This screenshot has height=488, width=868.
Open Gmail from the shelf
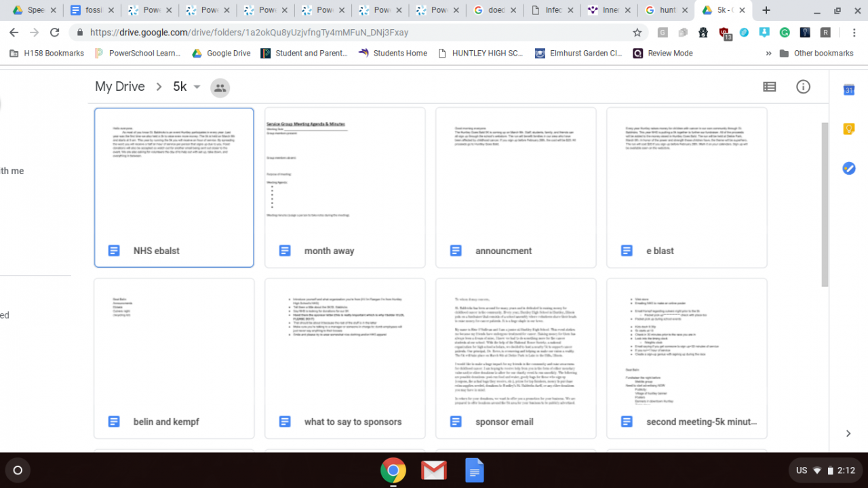pos(434,470)
